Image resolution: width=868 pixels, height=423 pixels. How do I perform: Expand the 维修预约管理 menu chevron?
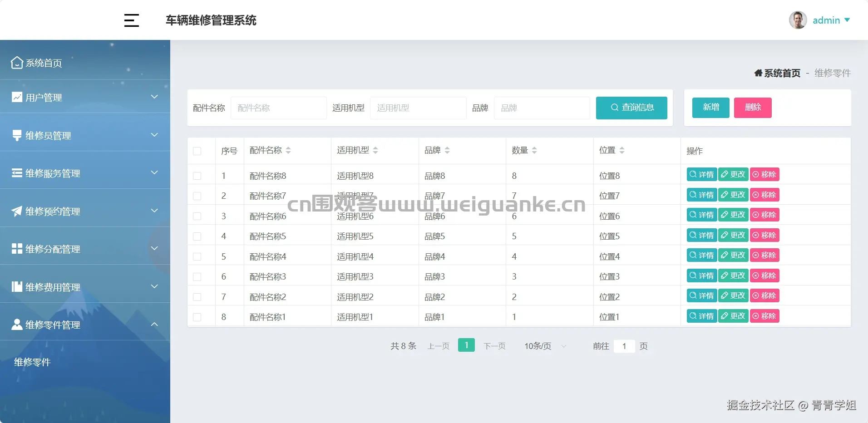tap(154, 211)
